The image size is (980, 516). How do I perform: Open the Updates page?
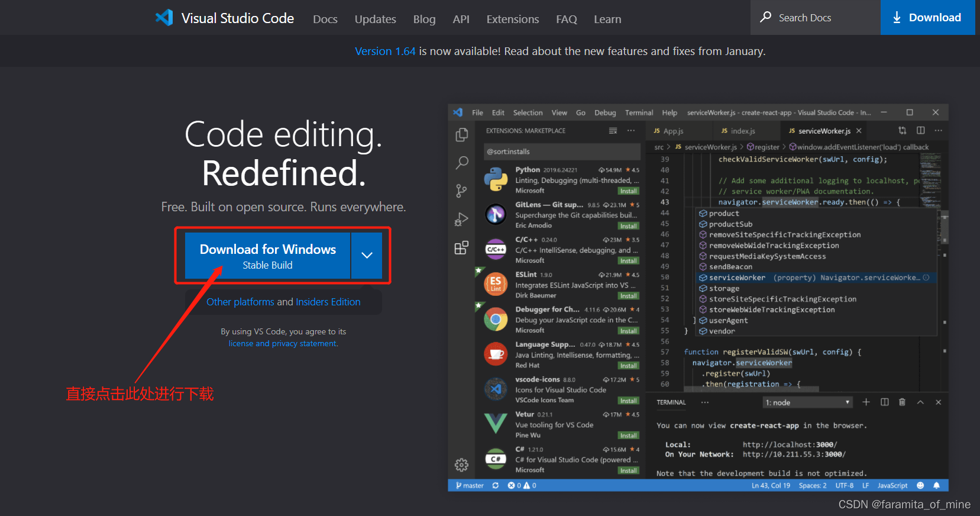click(x=376, y=19)
